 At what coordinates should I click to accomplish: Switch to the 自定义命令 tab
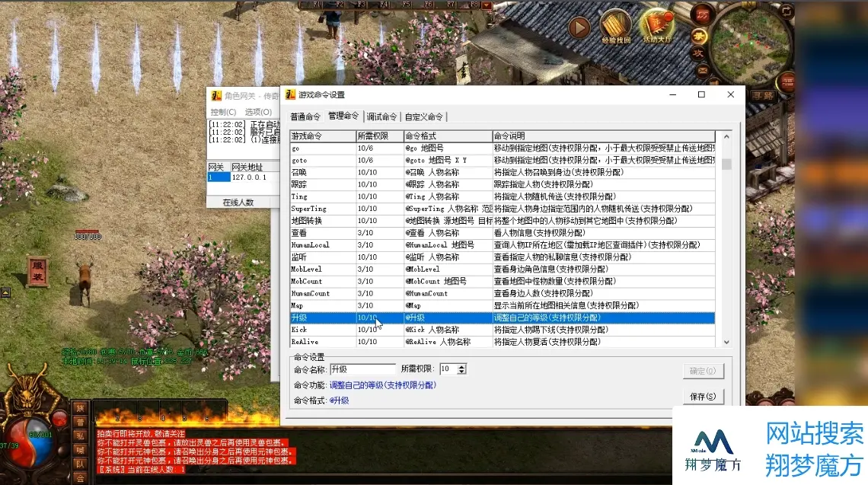pyautogui.click(x=424, y=116)
